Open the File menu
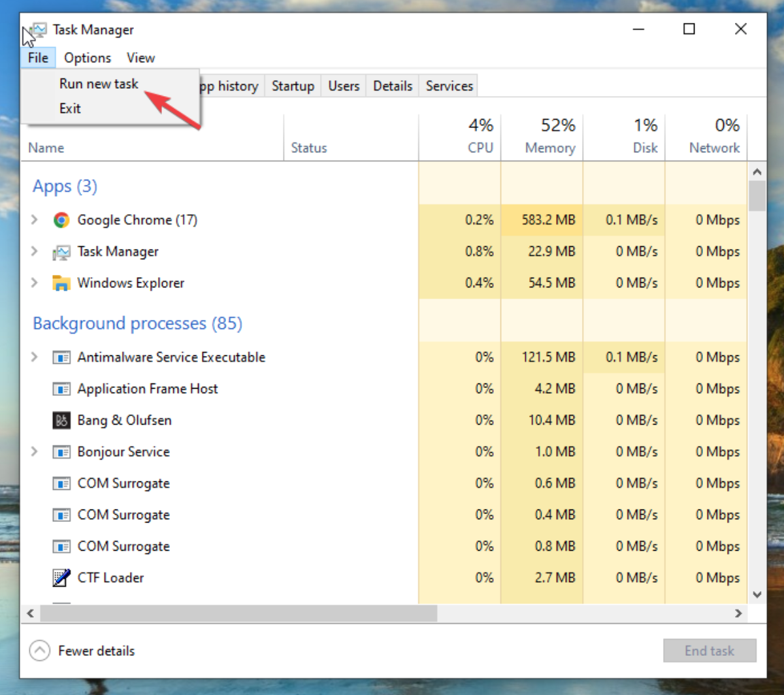Viewport: 784px width, 695px height. coord(38,57)
